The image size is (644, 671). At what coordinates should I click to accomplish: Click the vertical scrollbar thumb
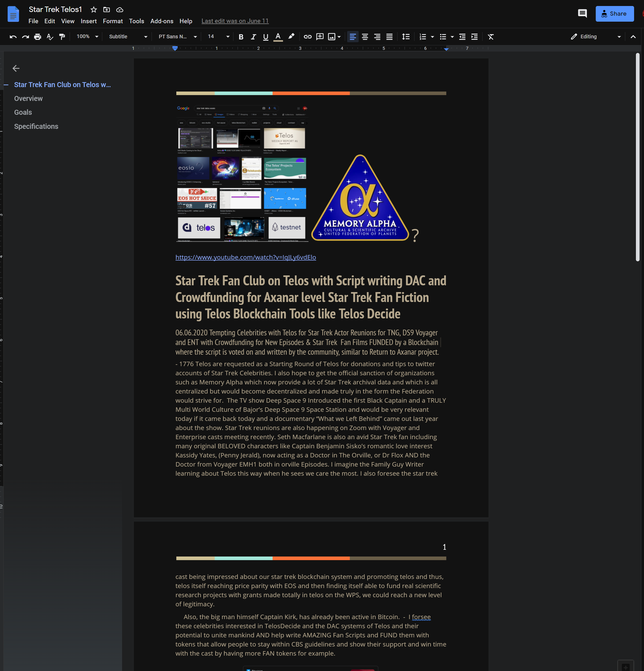click(x=637, y=157)
